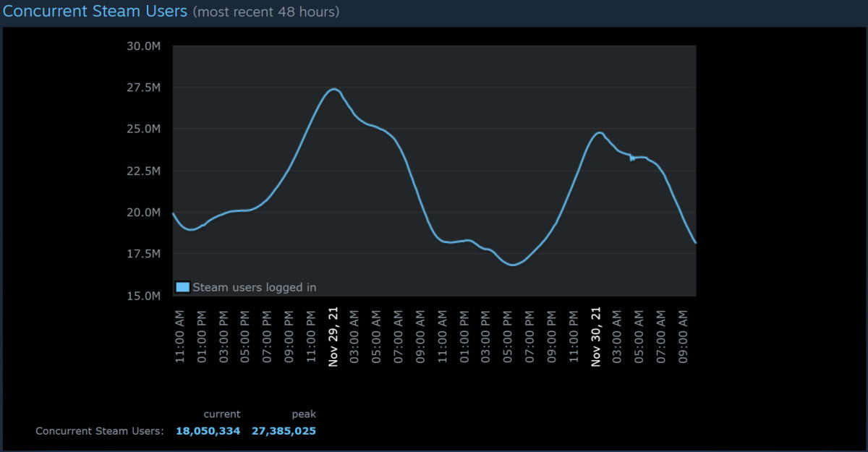Click the current column header
The image size is (868, 452).
(x=221, y=414)
